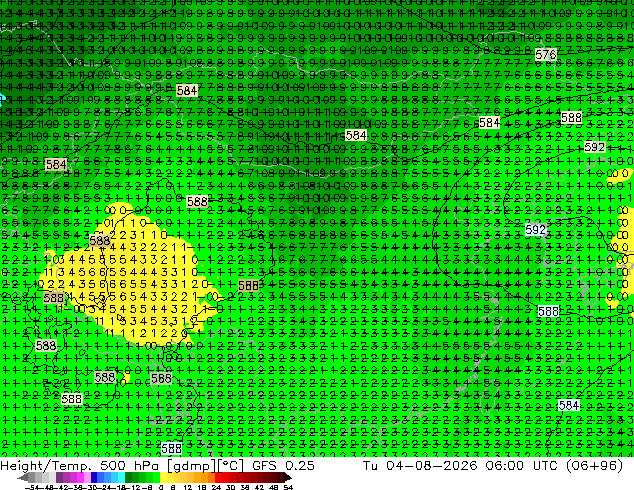Screen dimensions: 634x490
Task: Select the bright magenta legend swatch
Action: tap(80, 477)
